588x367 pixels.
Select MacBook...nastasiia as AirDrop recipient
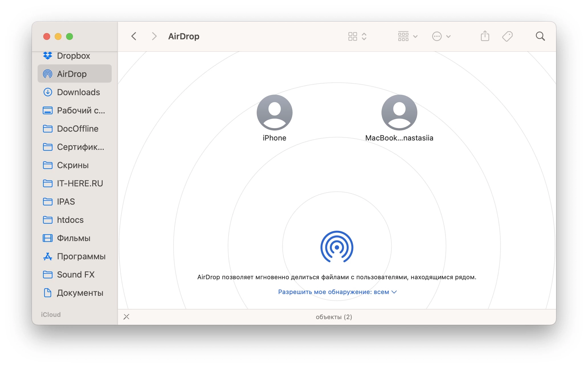point(399,112)
